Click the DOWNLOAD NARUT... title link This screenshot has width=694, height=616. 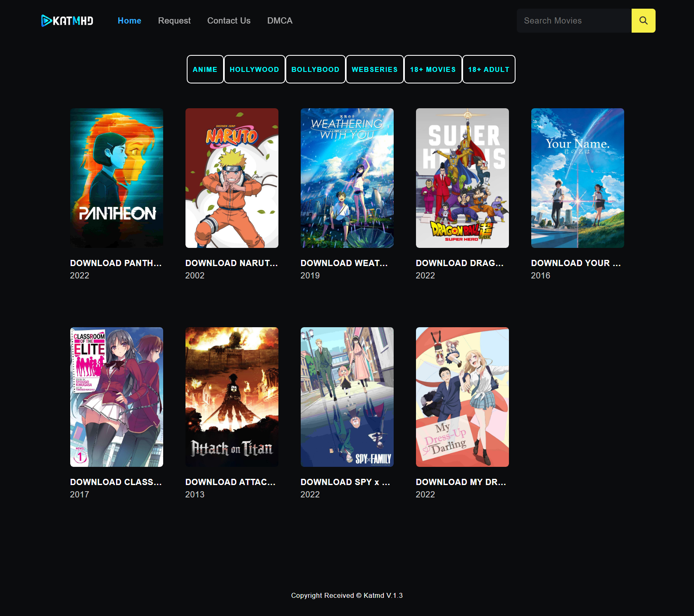pos(231,263)
